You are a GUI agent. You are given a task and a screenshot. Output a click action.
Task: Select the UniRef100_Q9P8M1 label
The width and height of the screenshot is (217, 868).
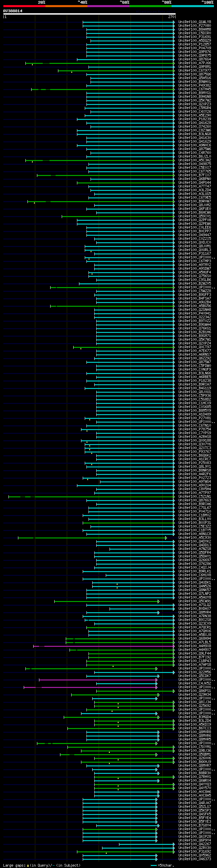(195, 67)
